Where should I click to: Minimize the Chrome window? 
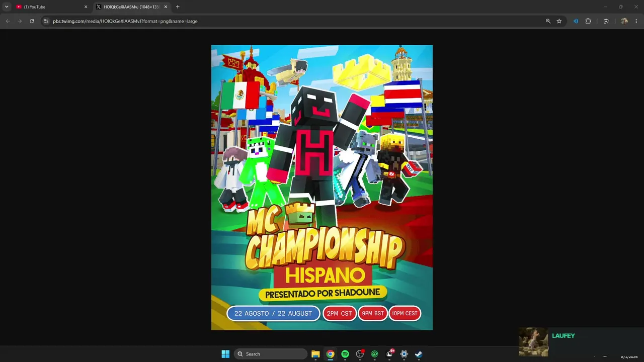(605, 7)
